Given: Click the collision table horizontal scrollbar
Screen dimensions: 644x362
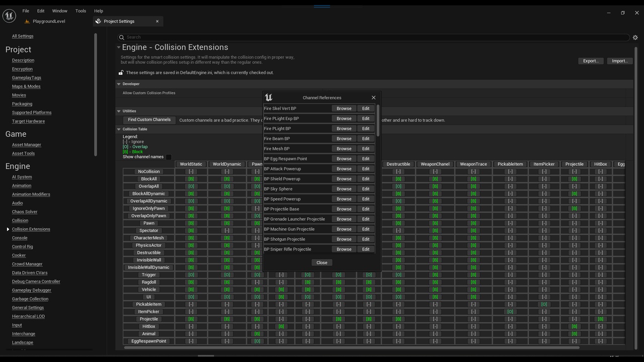Looking at the screenshot, I should (x=351, y=347).
